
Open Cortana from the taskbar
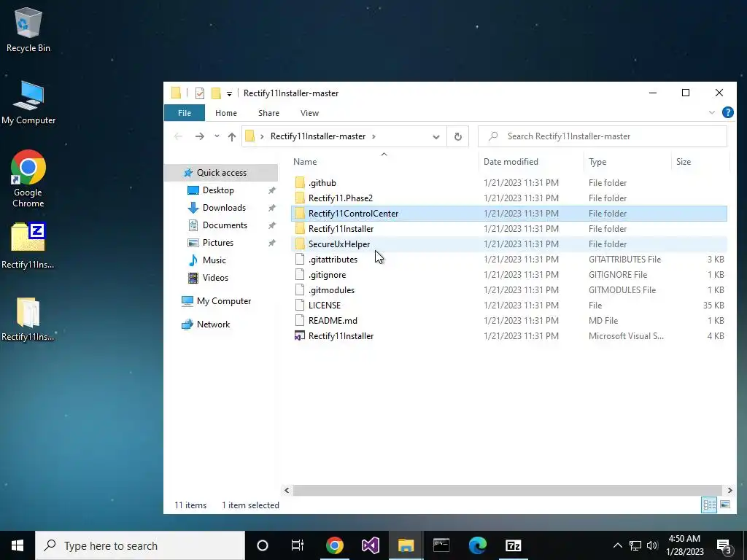click(263, 545)
